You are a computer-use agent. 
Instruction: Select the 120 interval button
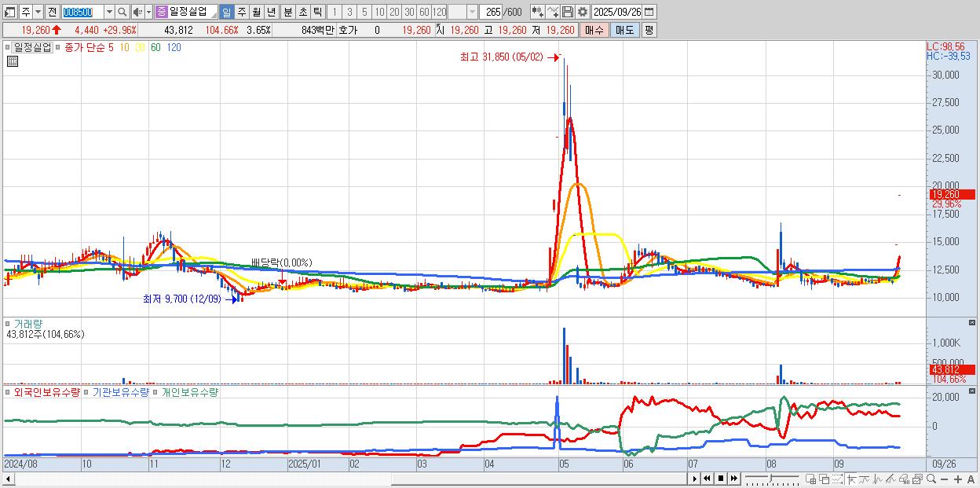(x=439, y=12)
